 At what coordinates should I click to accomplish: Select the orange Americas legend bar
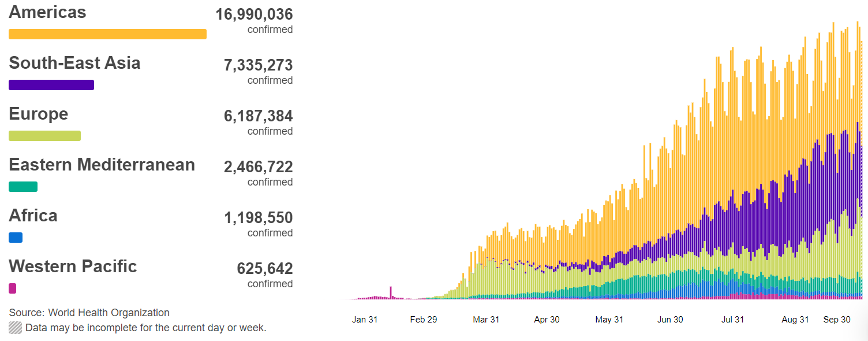pyautogui.click(x=107, y=34)
